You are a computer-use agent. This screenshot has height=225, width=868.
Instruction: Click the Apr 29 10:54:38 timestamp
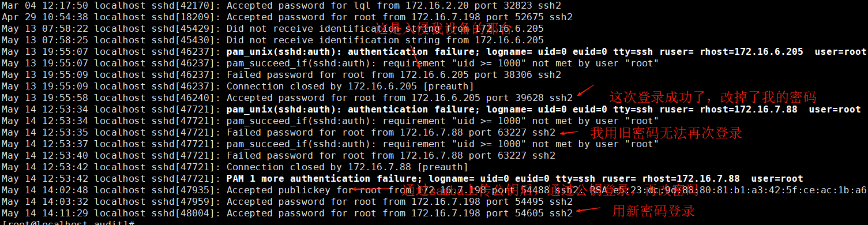tap(45, 17)
